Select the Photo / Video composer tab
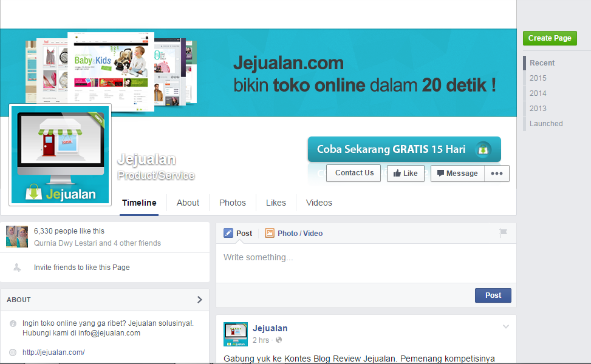Viewport: 591px width, 364px height. pos(293,234)
